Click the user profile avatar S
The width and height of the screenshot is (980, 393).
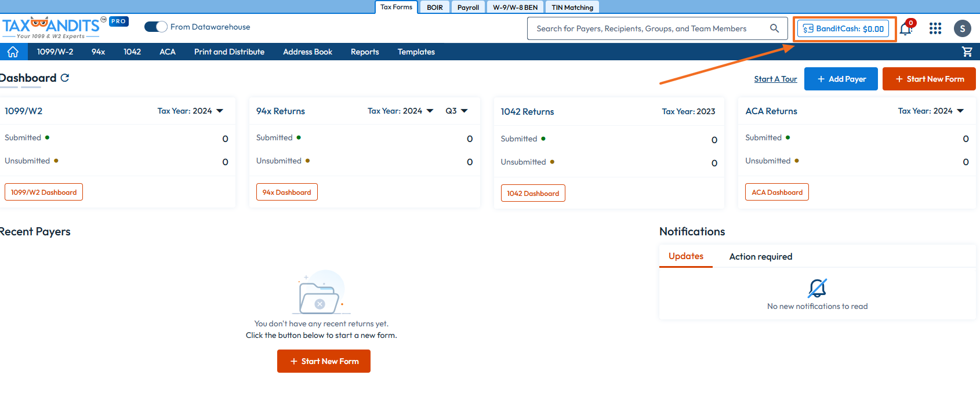click(x=962, y=28)
